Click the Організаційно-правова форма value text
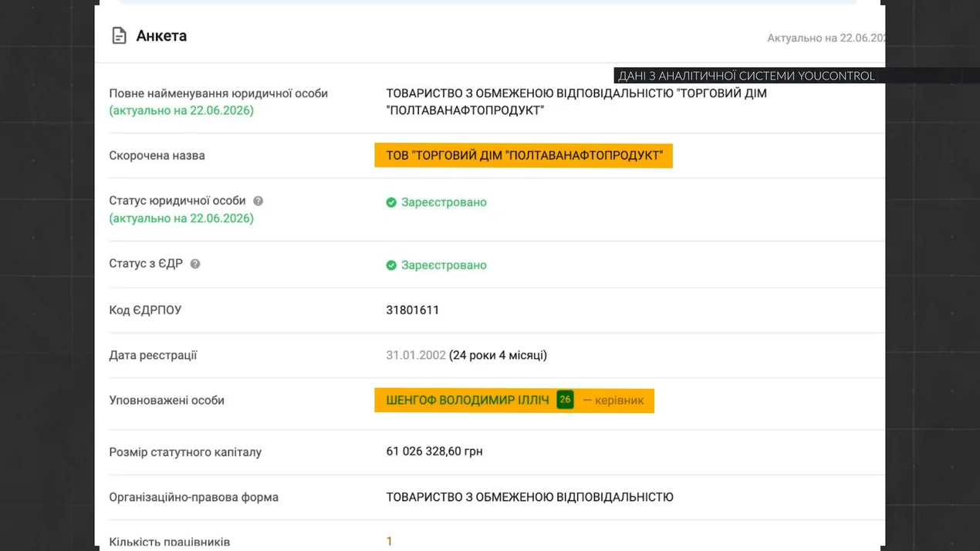This screenshot has height=551, width=980. pos(529,498)
